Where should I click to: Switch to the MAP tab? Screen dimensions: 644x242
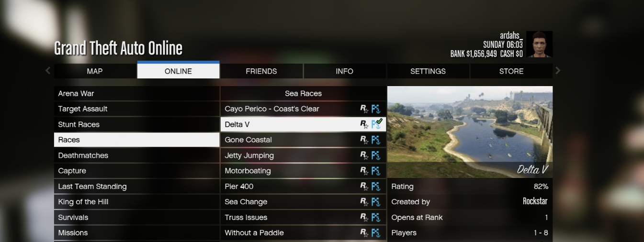[x=95, y=71]
